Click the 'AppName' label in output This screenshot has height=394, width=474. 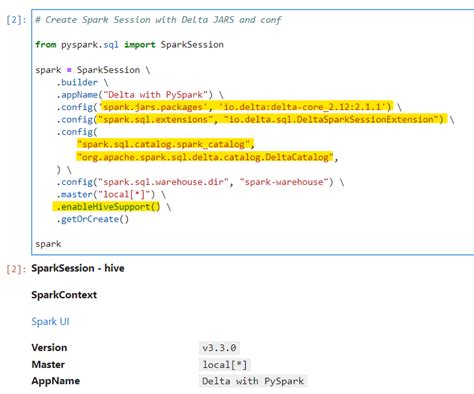56,381
